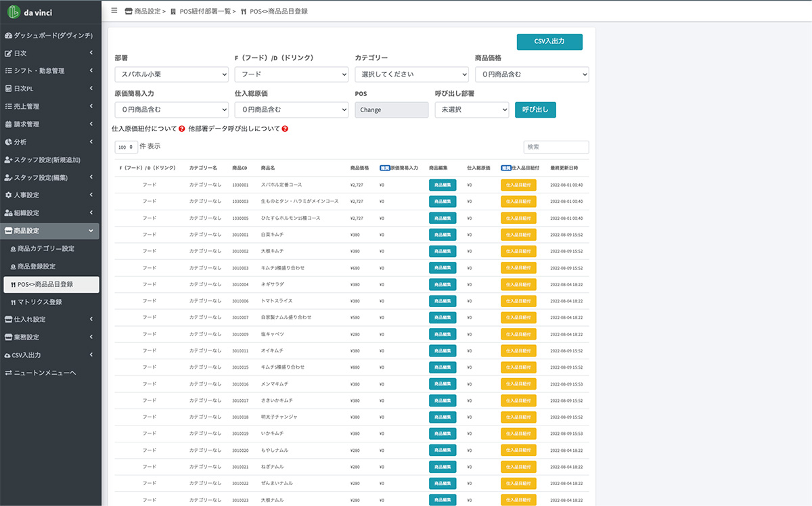Click 商品編集 for トマトスライス
Viewport: 812px width, 506px height.
point(443,301)
